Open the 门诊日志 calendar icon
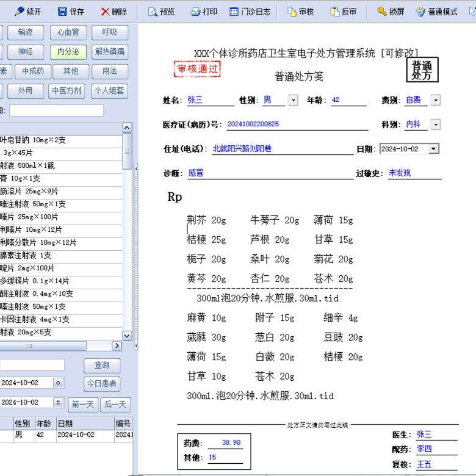Image resolution: width=476 pixels, height=476 pixels. coord(234,12)
